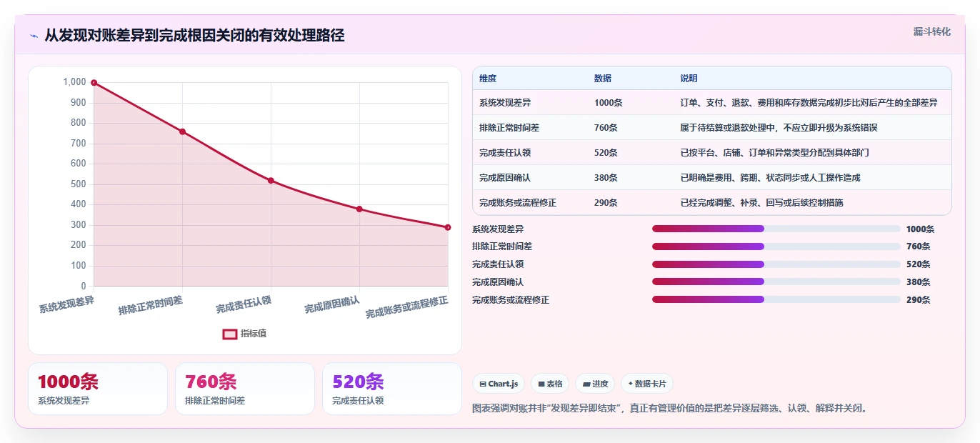Click the footer note starting 图表强调对账并非
The width and height of the screenshot is (980, 443).
pos(670,409)
